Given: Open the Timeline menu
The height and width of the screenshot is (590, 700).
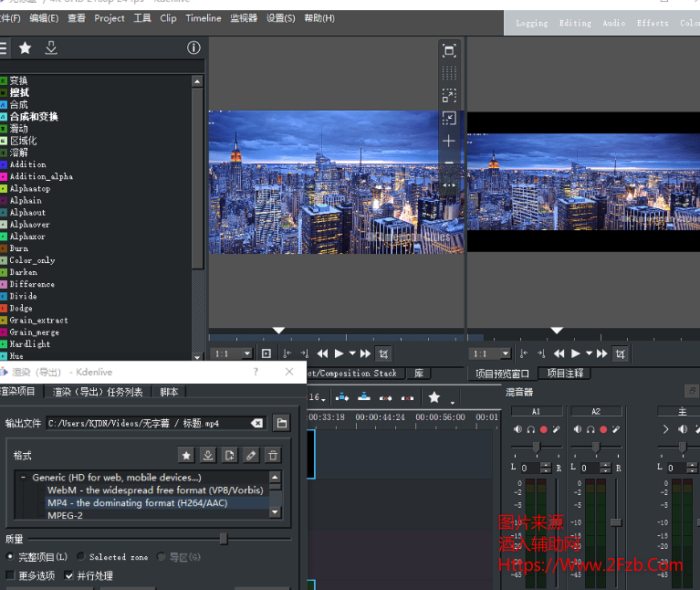Looking at the screenshot, I should [203, 18].
